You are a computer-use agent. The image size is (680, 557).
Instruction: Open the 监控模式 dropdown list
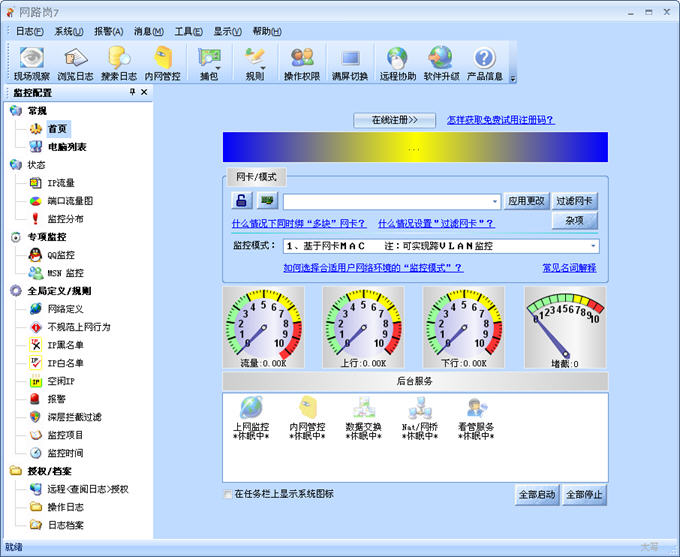click(593, 246)
